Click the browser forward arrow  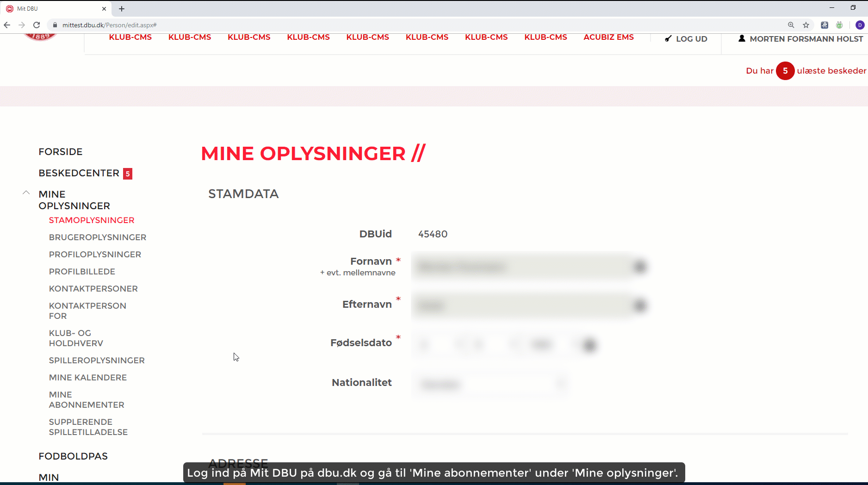pyautogui.click(x=22, y=25)
